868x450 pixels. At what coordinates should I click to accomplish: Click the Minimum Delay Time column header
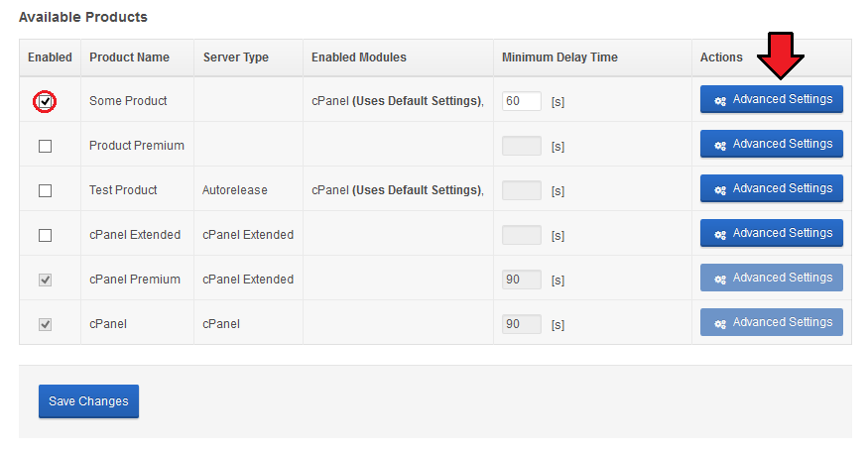tap(559, 57)
